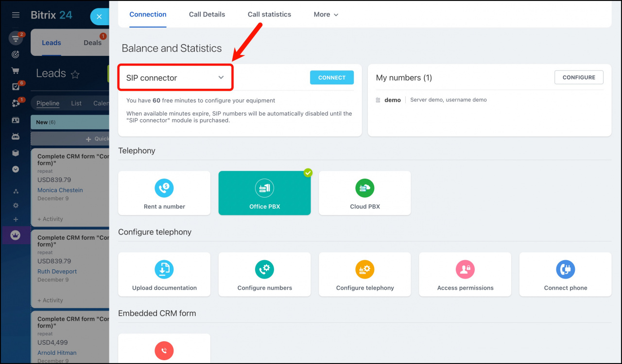Click the Upload documentation label
622x364 pixels.
164,288
